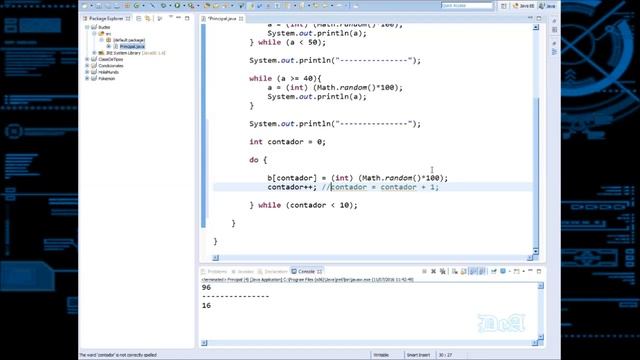
Task: Maximize the Console panel
Action: click(539, 271)
